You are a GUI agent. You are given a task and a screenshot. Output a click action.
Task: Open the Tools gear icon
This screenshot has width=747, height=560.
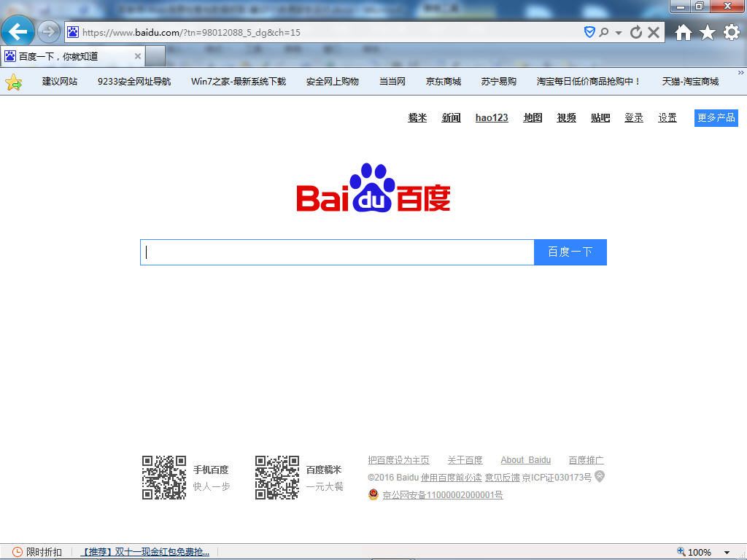(731, 32)
